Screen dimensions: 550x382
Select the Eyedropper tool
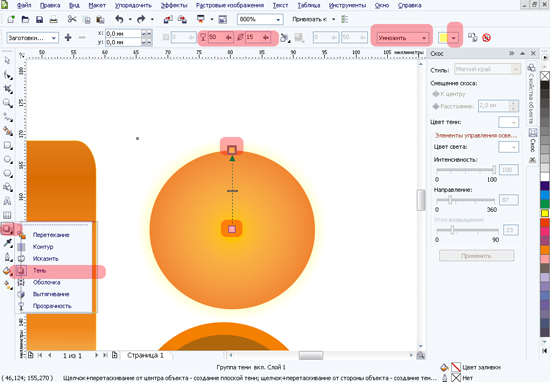tap(7, 243)
